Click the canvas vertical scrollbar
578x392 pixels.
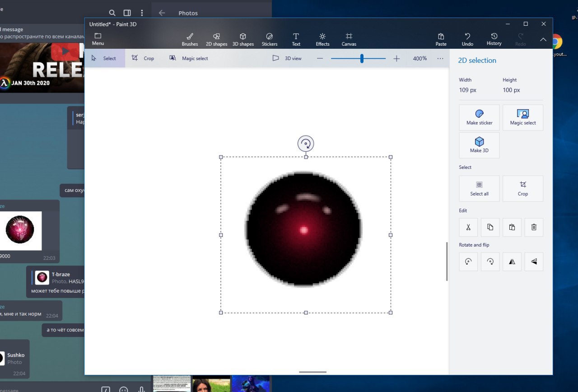447,261
